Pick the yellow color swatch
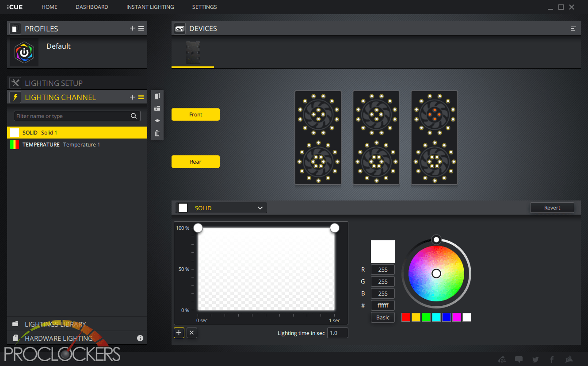Screen dimensions: 588x366 point(416,317)
